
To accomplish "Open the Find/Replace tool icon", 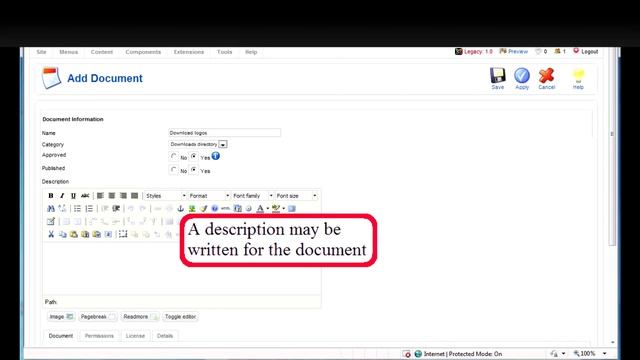I will click(62, 209).
